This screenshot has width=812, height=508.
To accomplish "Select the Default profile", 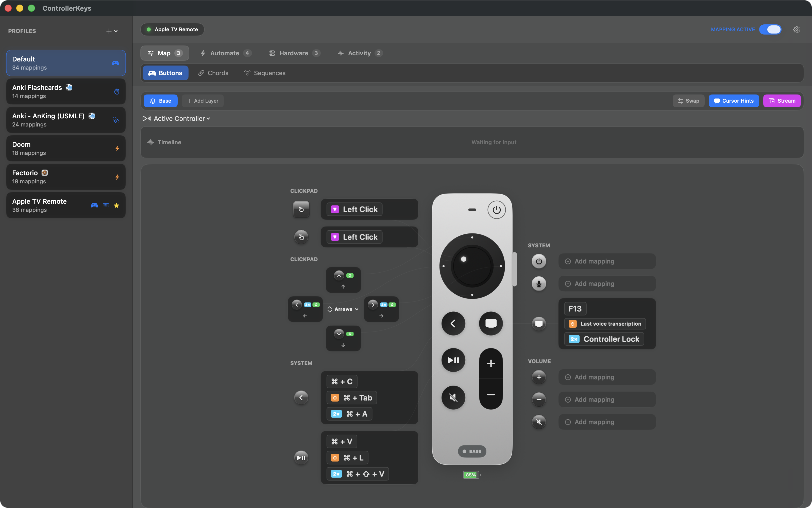I will coord(66,63).
